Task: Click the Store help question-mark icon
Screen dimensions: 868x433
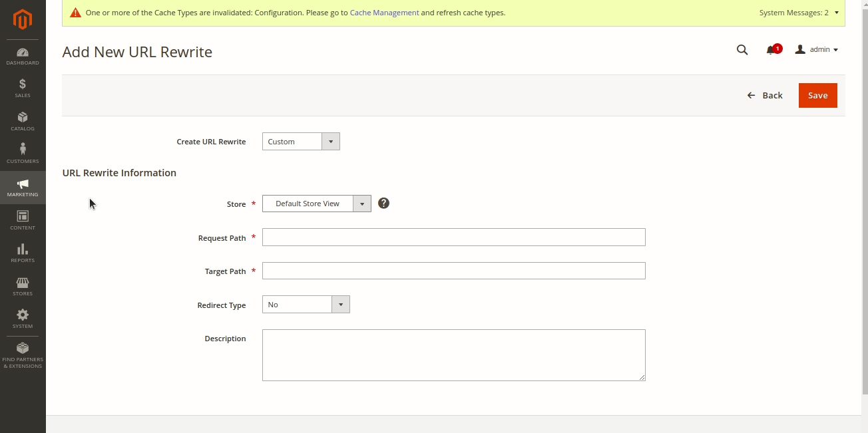Action: tap(383, 203)
